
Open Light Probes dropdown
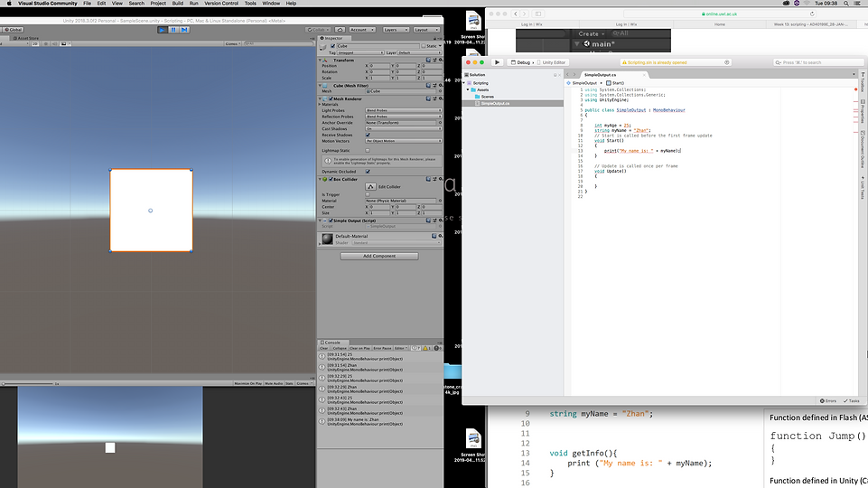pos(403,110)
